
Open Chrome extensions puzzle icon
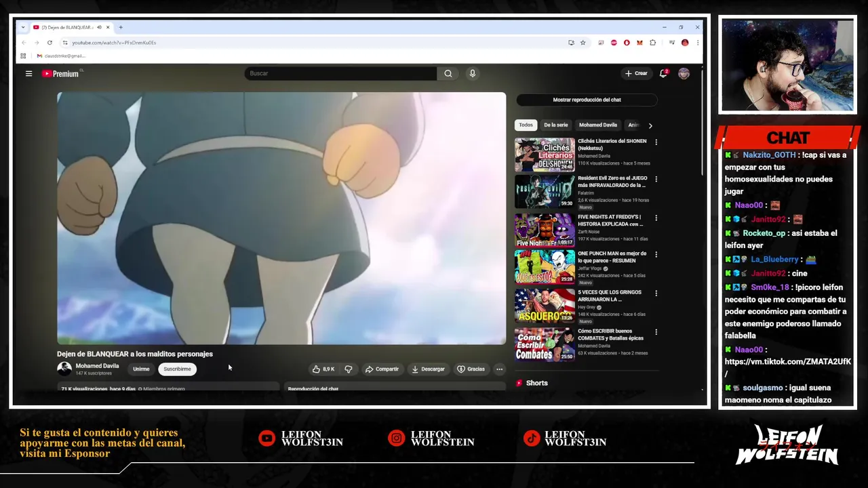pos(652,43)
